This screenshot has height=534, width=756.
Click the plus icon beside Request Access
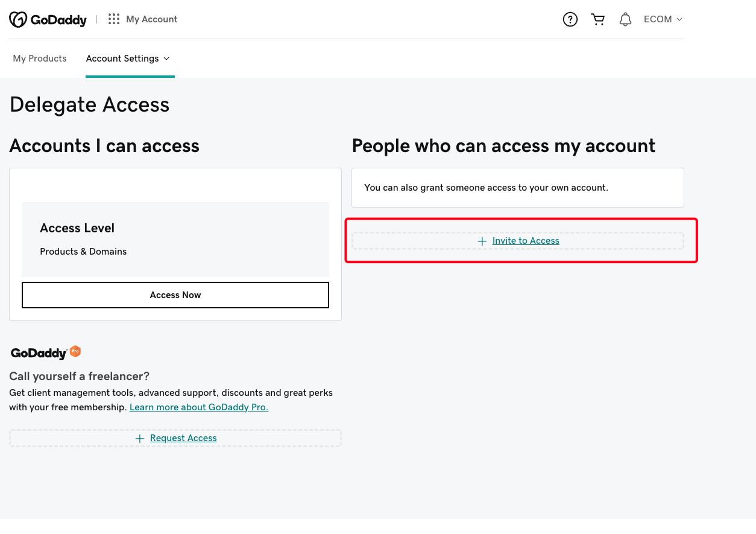pyautogui.click(x=140, y=439)
